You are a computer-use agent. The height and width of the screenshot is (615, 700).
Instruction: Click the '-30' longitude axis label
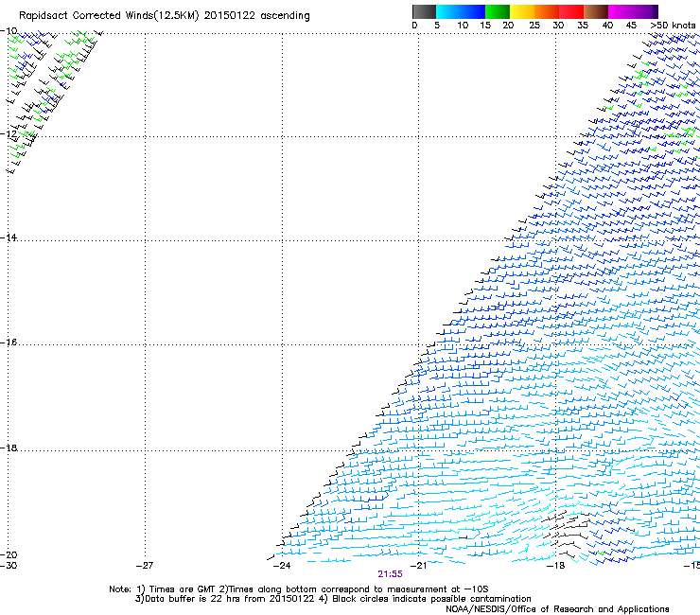[9, 566]
